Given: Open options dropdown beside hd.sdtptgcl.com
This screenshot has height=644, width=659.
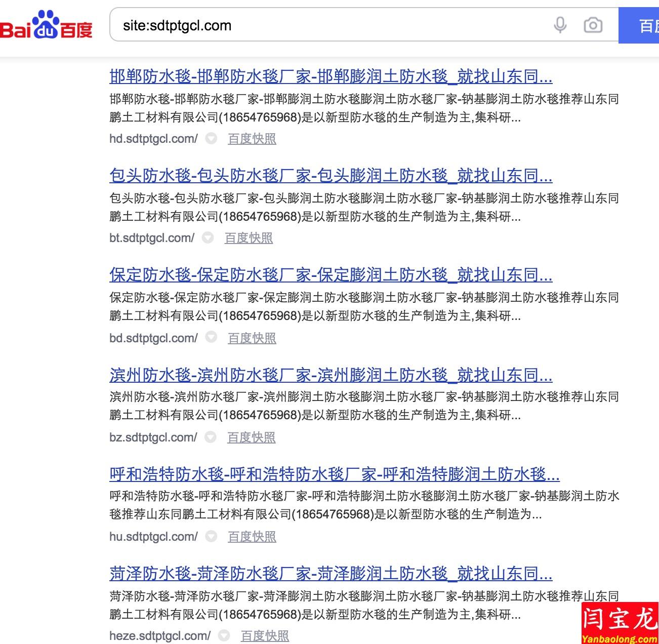Looking at the screenshot, I should pyautogui.click(x=211, y=138).
